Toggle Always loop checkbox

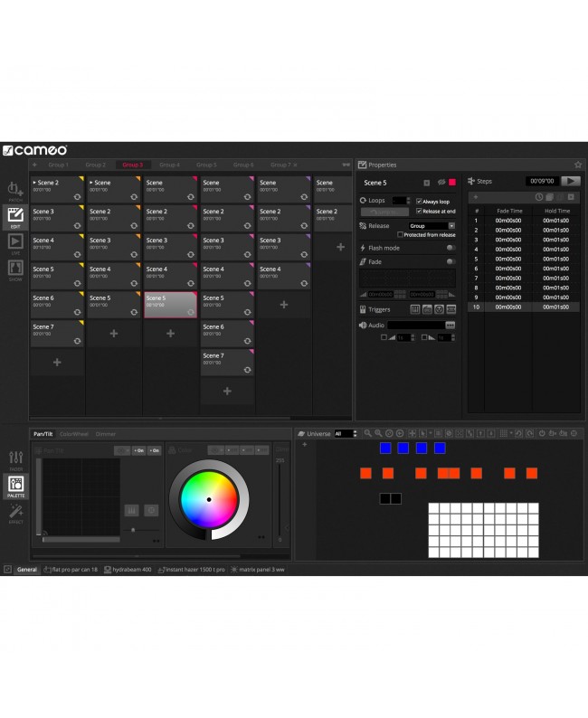pos(419,201)
